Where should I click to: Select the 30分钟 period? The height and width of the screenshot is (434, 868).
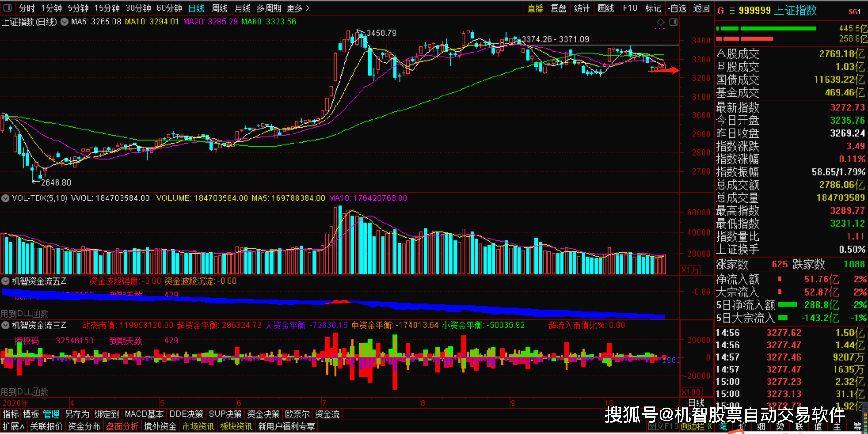(x=138, y=8)
